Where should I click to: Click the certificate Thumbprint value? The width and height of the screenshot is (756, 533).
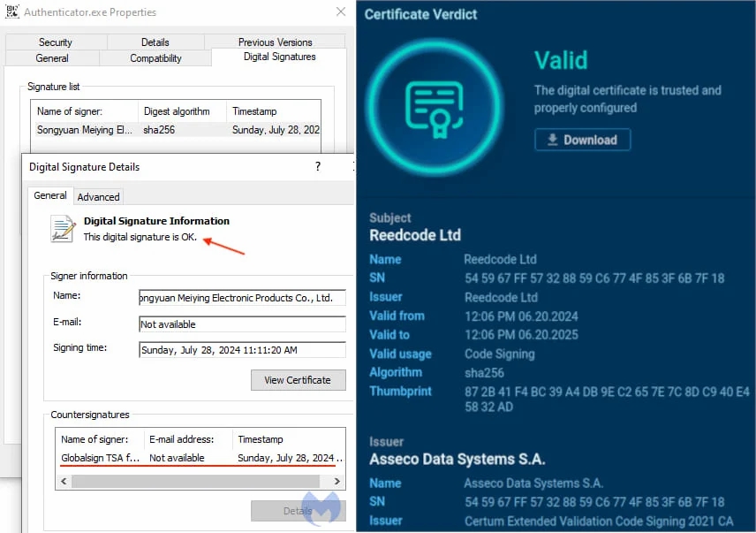coord(607,399)
